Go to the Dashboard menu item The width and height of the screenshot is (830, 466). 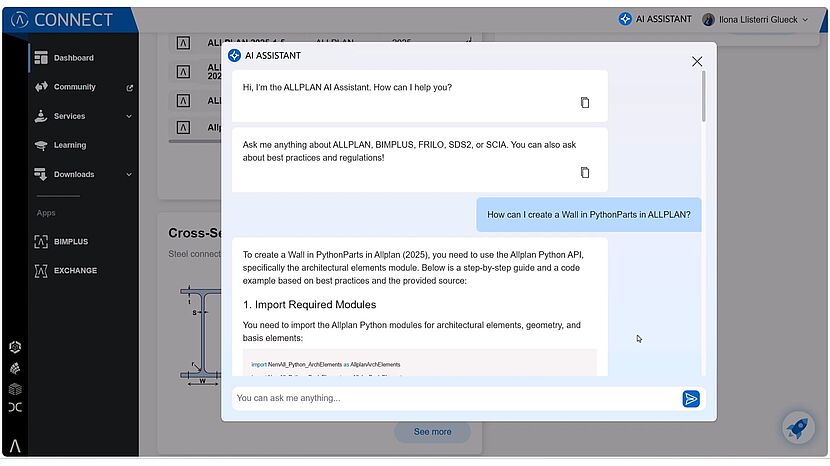pyautogui.click(x=73, y=58)
